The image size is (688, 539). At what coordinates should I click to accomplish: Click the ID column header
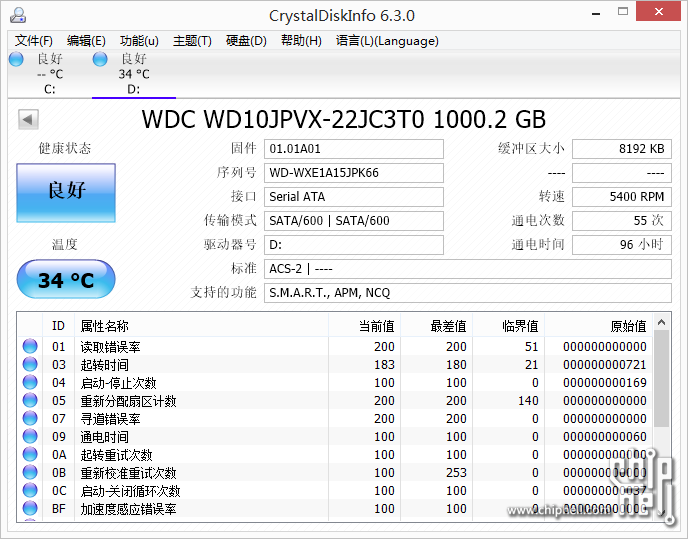[58, 326]
